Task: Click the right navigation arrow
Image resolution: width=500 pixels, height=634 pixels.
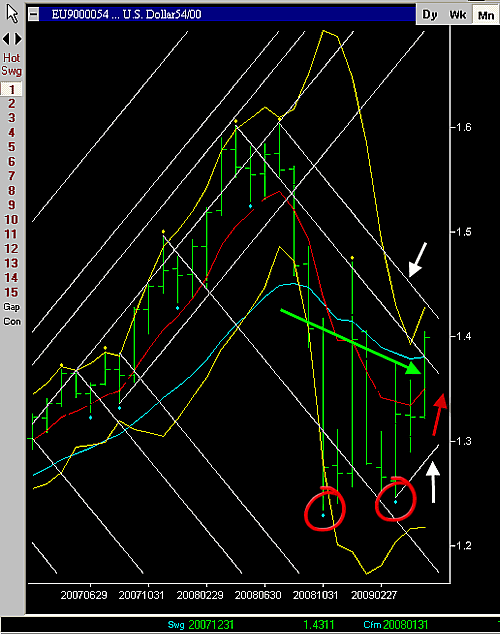Action: [x=19, y=39]
